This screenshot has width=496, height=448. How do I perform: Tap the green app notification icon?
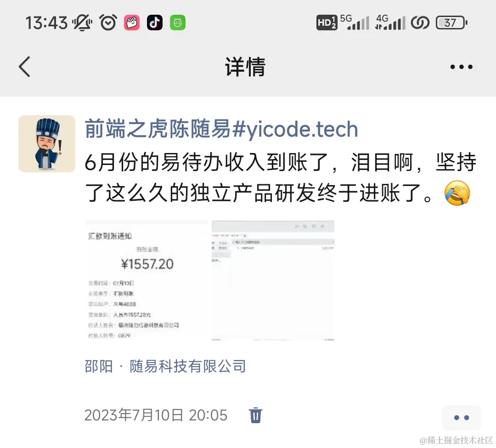pyautogui.click(x=178, y=23)
